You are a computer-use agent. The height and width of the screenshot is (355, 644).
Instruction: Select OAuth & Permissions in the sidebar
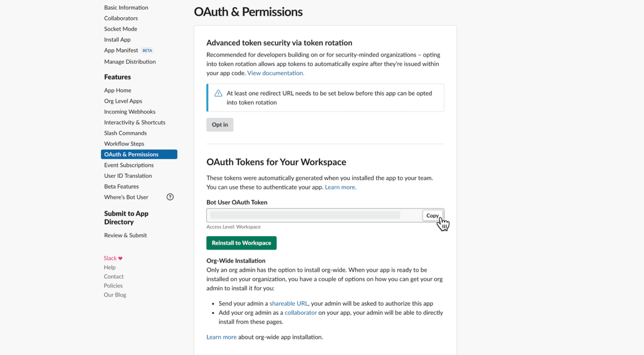coord(131,154)
